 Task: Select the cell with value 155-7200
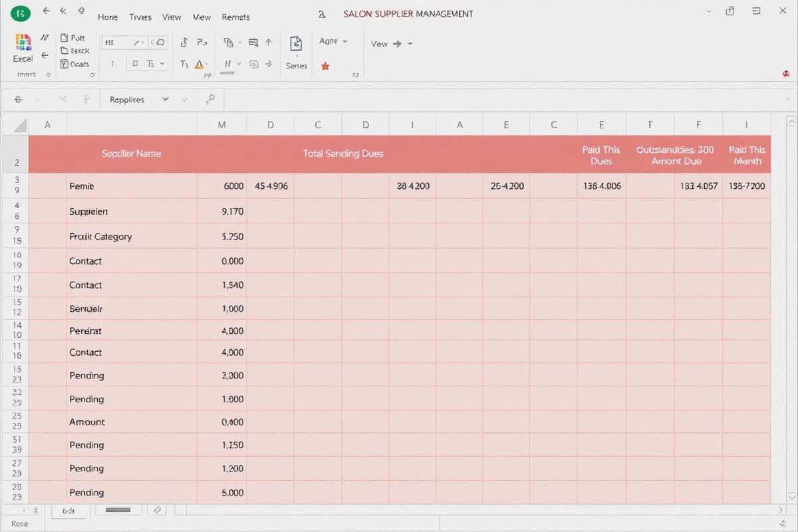coord(747,186)
